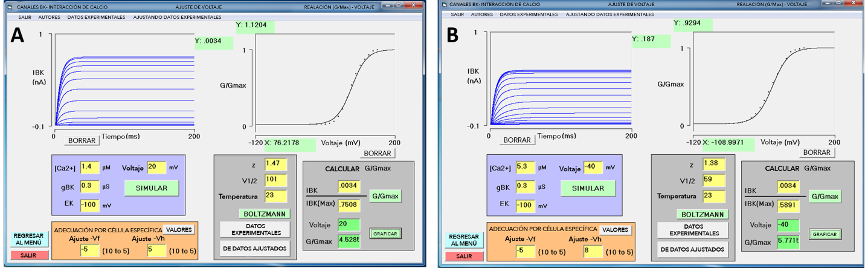Click DE DATOS AJUSTADOS button in panel A
Screen dimensions: 868x268
[254, 248]
